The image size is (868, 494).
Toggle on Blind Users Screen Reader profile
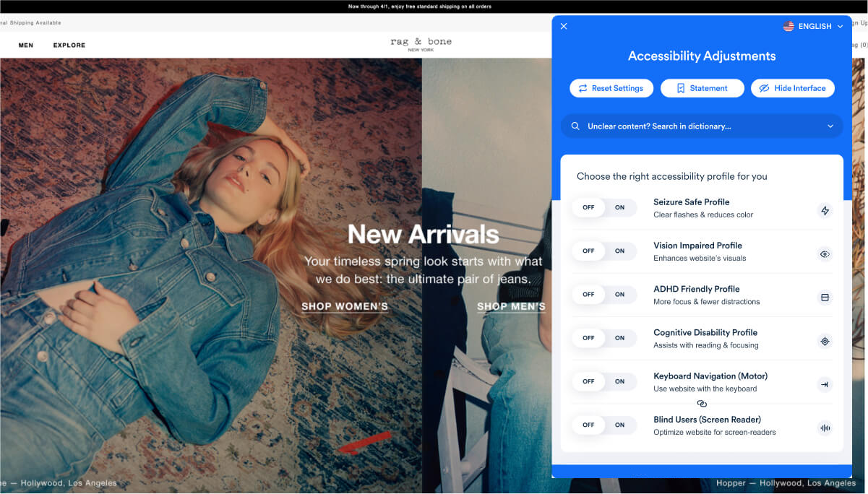tap(619, 425)
